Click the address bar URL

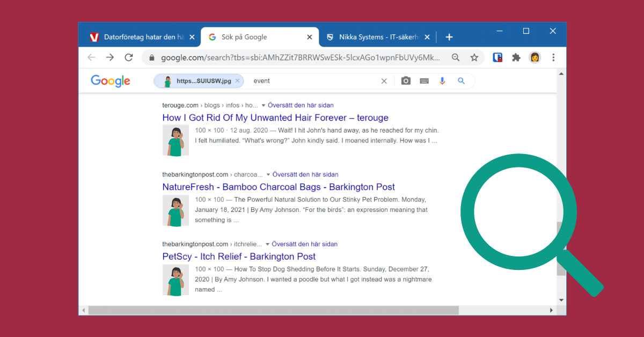(x=301, y=57)
